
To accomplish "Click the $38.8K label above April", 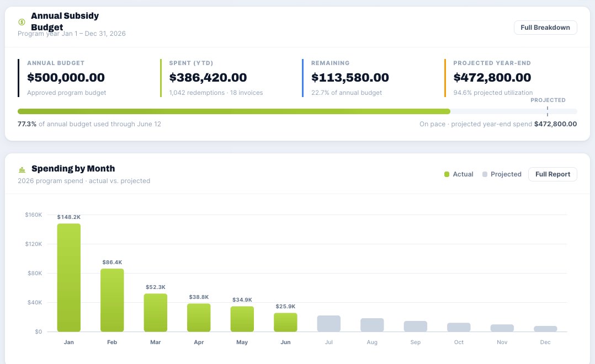I will click(199, 297).
